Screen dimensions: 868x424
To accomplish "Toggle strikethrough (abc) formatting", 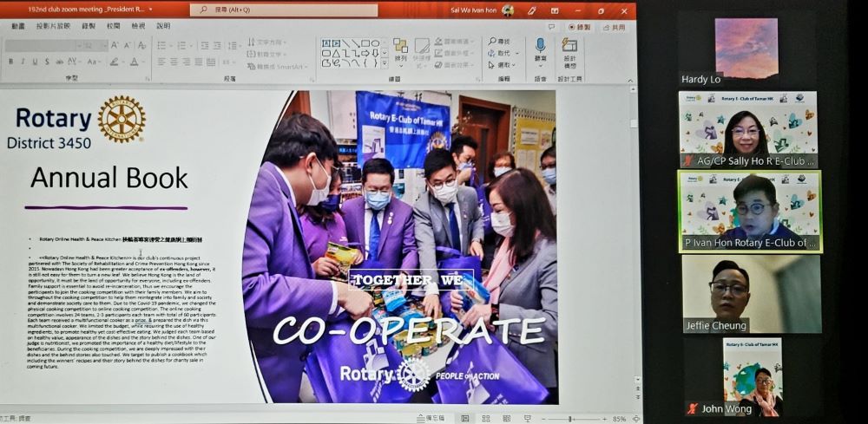I will click(59, 62).
